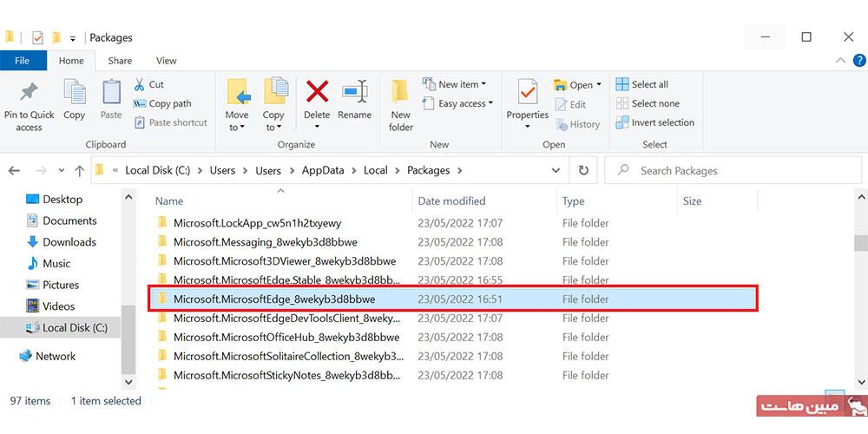Select Videos in navigation pane
This screenshot has width=868, height=434.
(50, 306)
